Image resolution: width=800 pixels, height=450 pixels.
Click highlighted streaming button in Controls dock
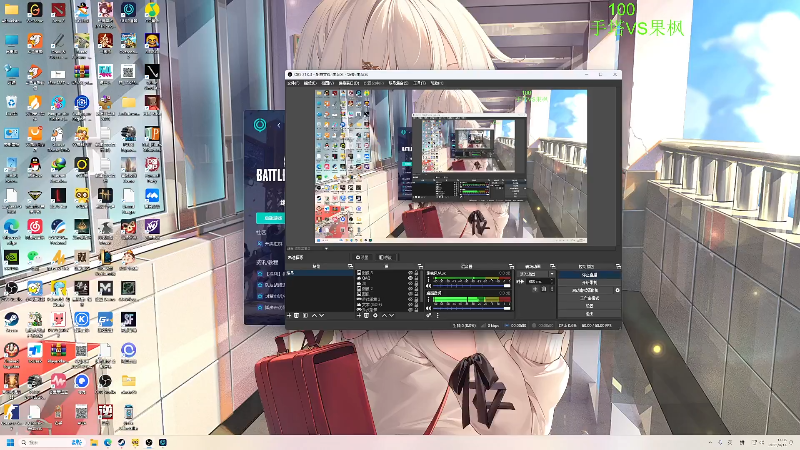(590, 275)
